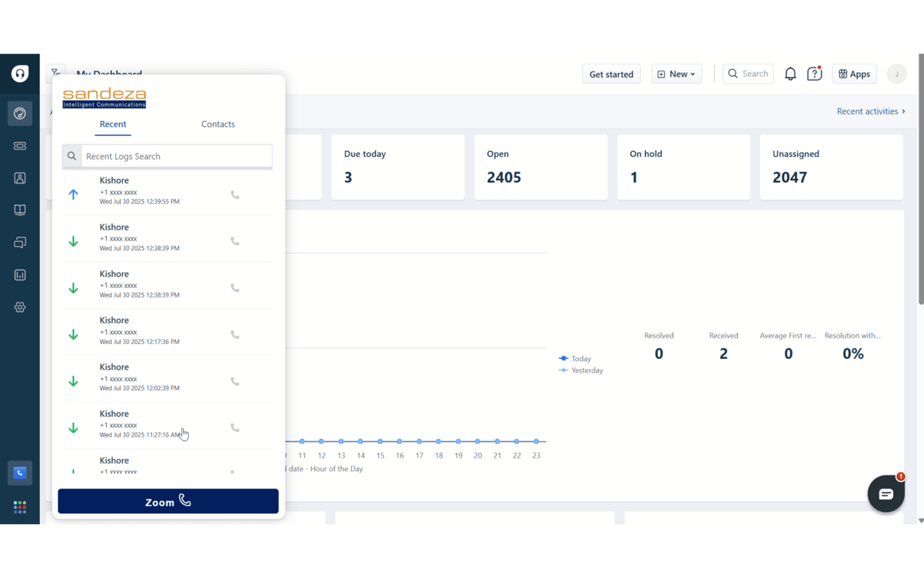Open the Solutions book icon in sidebar

pos(20,210)
